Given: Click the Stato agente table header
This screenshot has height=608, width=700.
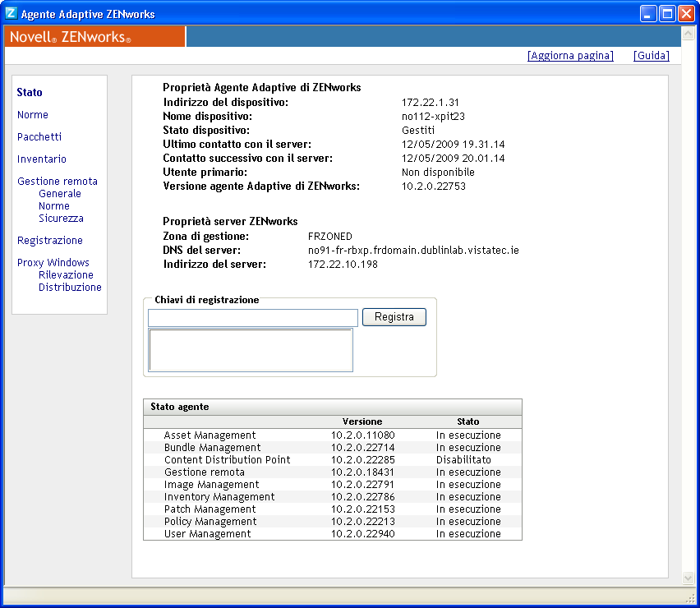Looking at the screenshot, I should pyautogui.click(x=333, y=407).
